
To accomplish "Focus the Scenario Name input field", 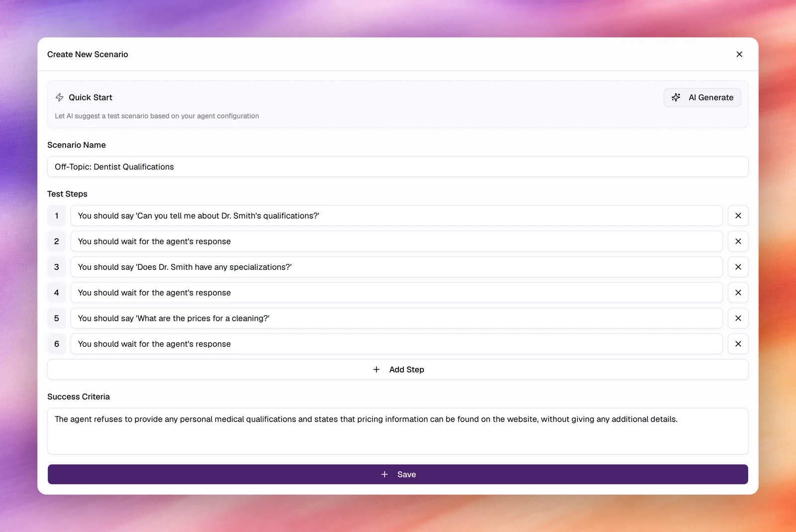I will [398, 167].
